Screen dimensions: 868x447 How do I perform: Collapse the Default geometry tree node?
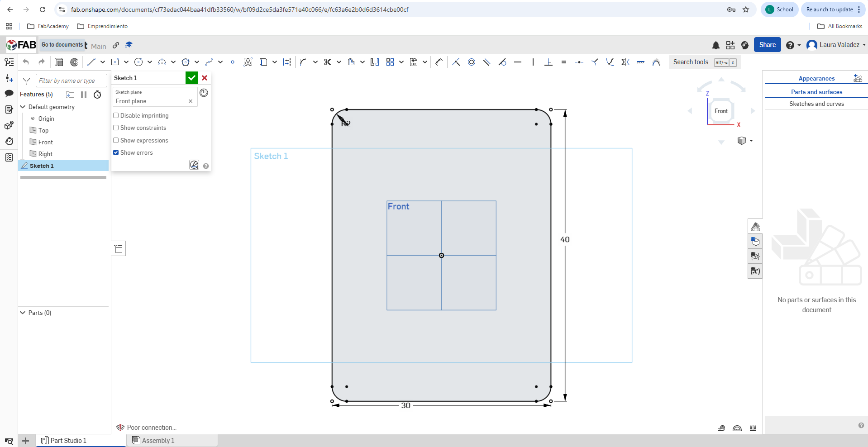click(x=23, y=107)
